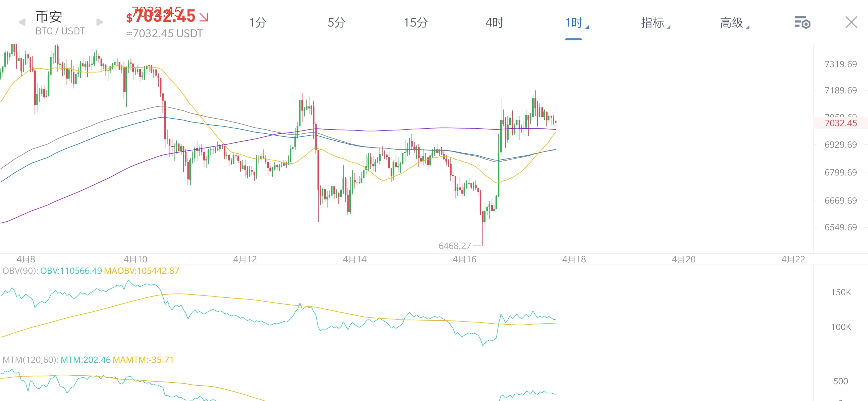The image size is (868, 401).
Task: Switch to 15分 interval
Action: [416, 23]
